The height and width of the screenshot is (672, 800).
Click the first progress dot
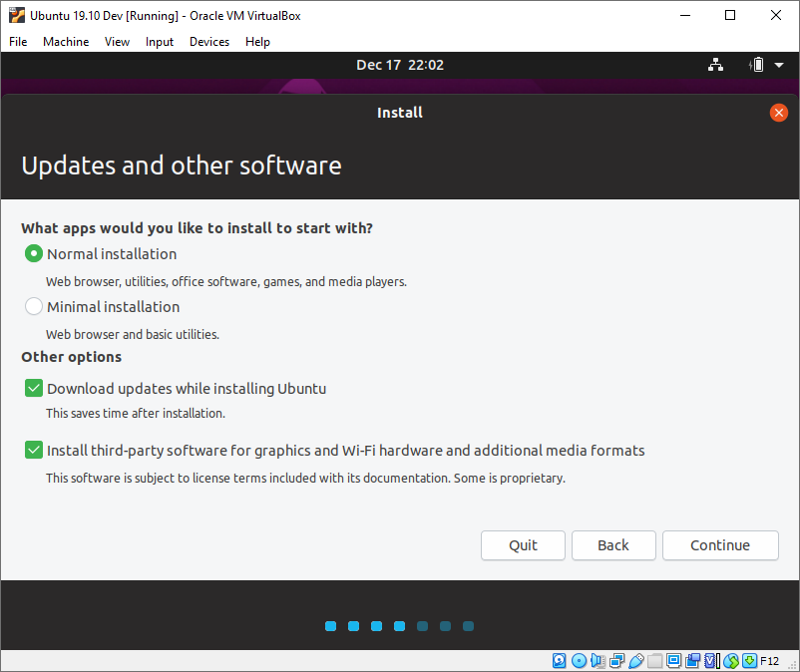(330, 625)
